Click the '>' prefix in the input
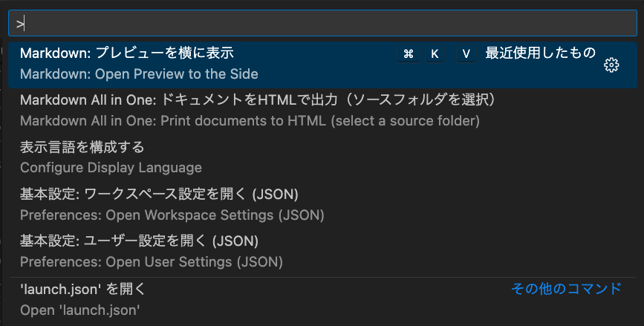This screenshot has width=644, height=326. (20, 24)
